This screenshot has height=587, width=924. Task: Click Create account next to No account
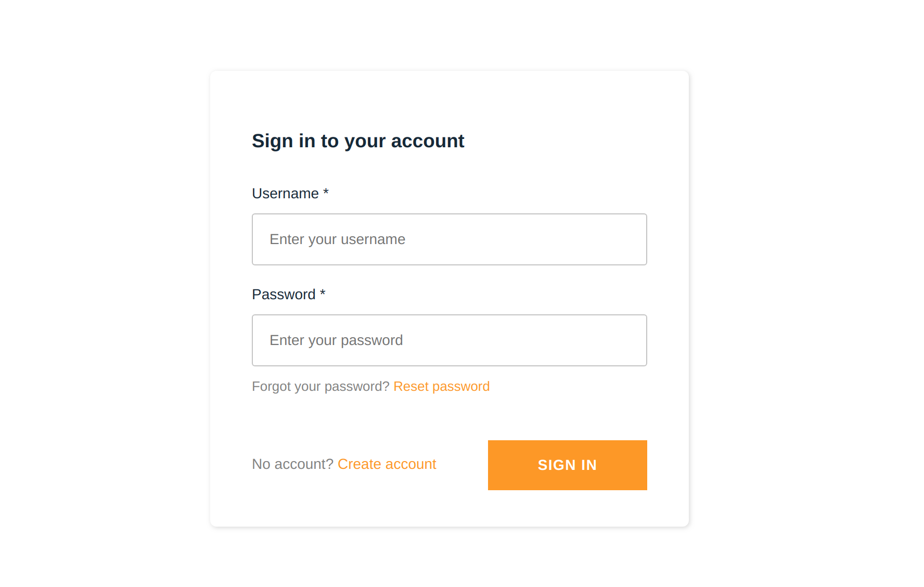pyautogui.click(x=387, y=464)
